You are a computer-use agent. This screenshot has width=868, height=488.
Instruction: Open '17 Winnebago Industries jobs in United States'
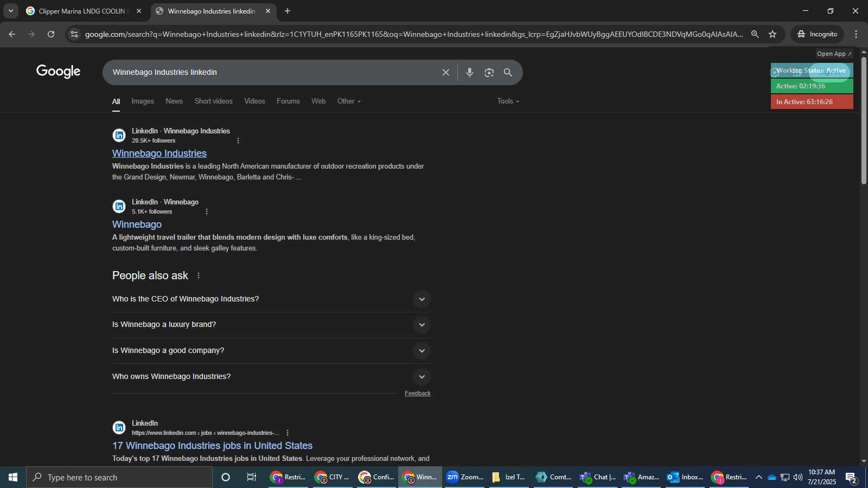(x=212, y=446)
